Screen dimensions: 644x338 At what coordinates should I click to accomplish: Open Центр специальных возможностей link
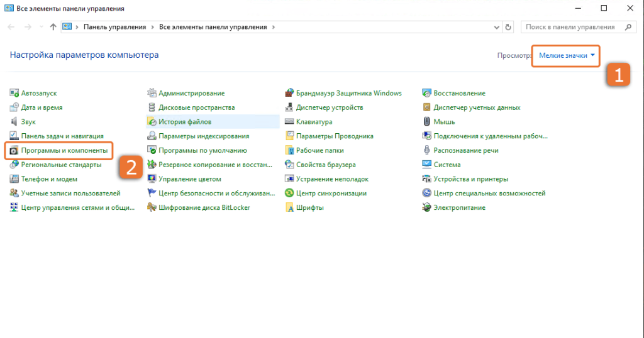489,194
